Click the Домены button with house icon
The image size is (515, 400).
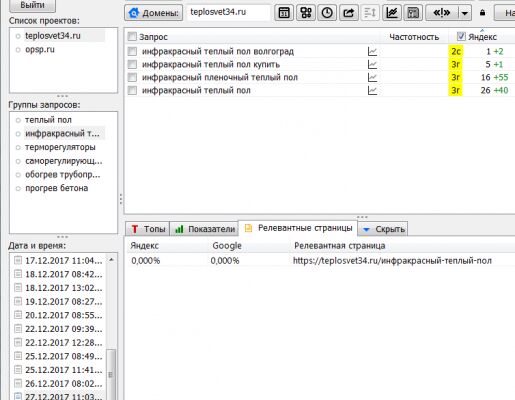click(154, 13)
